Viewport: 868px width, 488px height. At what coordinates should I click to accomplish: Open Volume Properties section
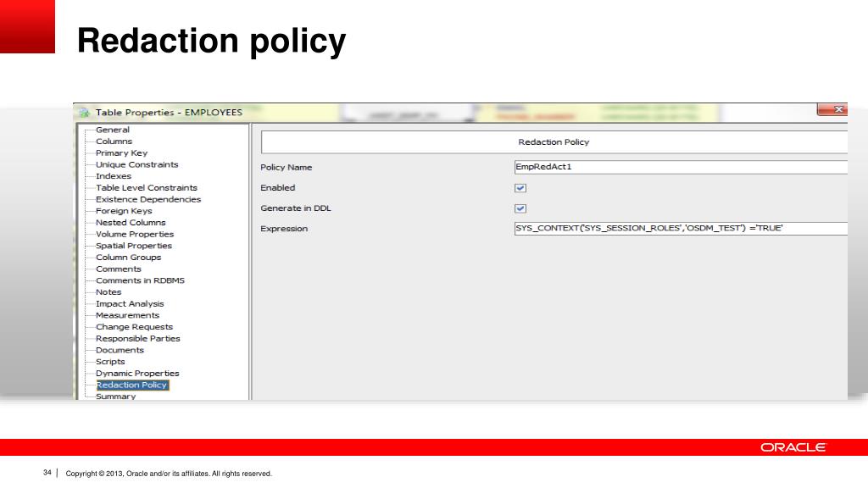[x=135, y=234]
